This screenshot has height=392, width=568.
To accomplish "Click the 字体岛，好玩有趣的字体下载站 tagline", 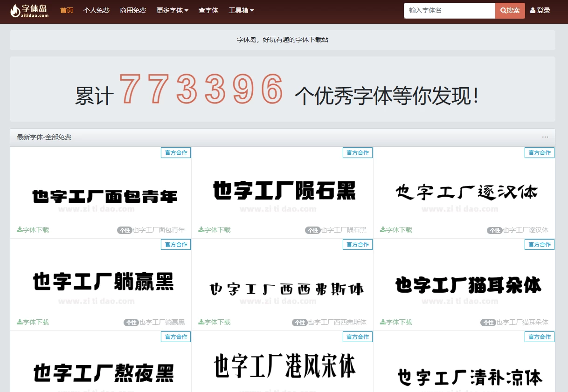I will (283, 40).
